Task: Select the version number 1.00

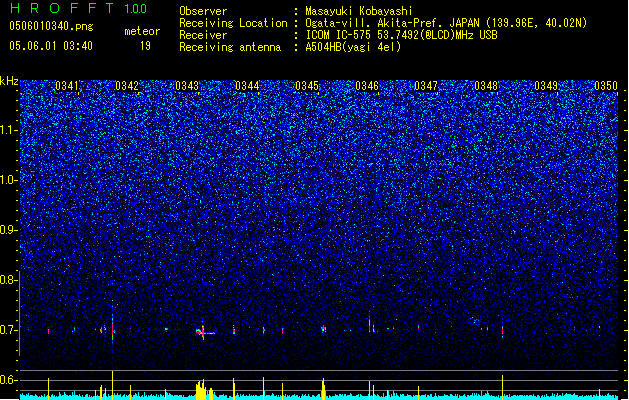Action: [x=135, y=9]
